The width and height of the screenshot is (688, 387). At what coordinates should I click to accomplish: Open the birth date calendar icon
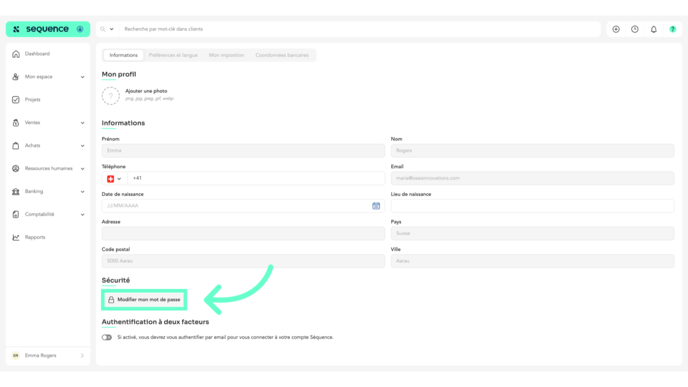(x=376, y=206)
